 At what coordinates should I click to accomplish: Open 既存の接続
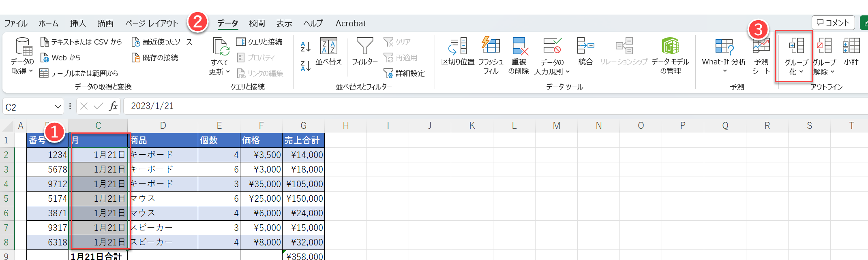(155, 58)
